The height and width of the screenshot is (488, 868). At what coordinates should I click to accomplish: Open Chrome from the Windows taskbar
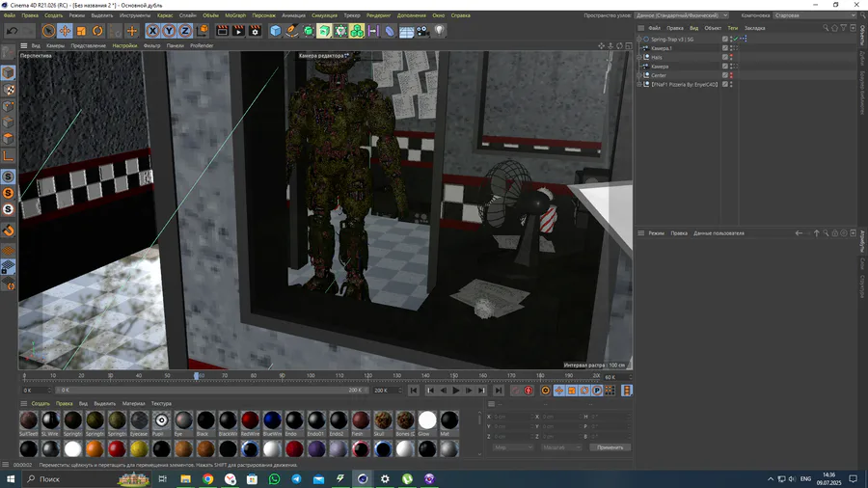click(x=208, y=479)
